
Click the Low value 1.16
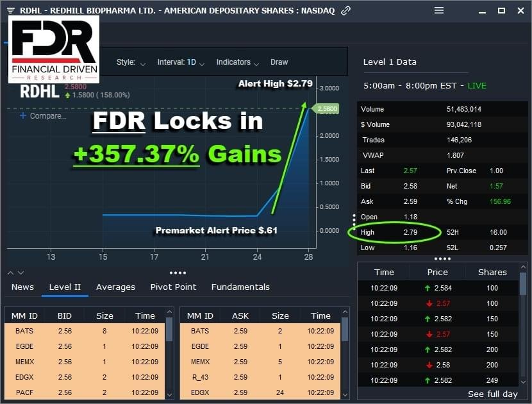(x=410, y=248)
